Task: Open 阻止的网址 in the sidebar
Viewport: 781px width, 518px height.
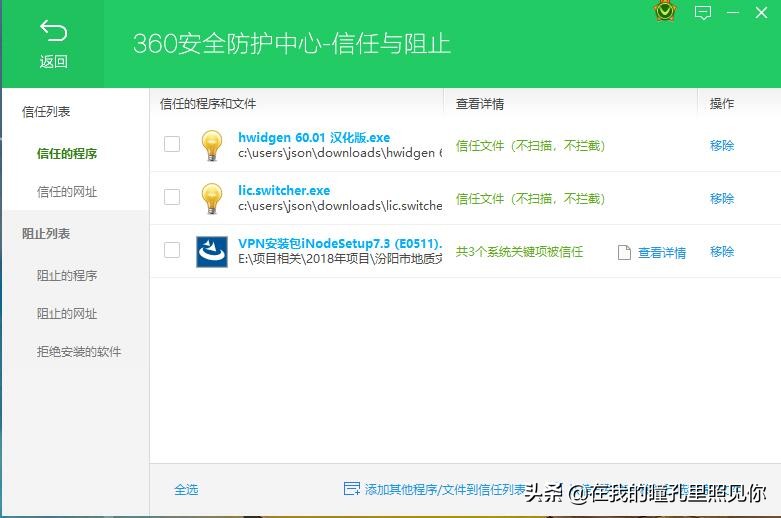Action: point(67,314)
